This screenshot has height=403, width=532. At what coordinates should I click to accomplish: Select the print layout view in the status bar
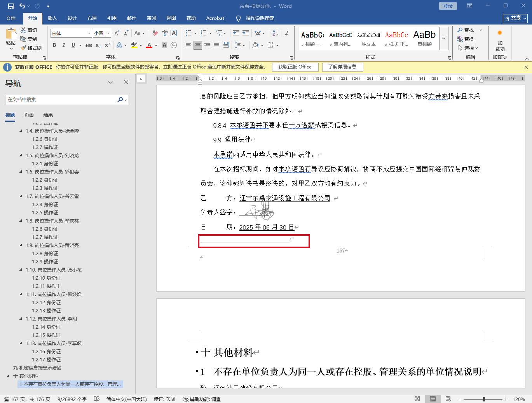(433, 399)
